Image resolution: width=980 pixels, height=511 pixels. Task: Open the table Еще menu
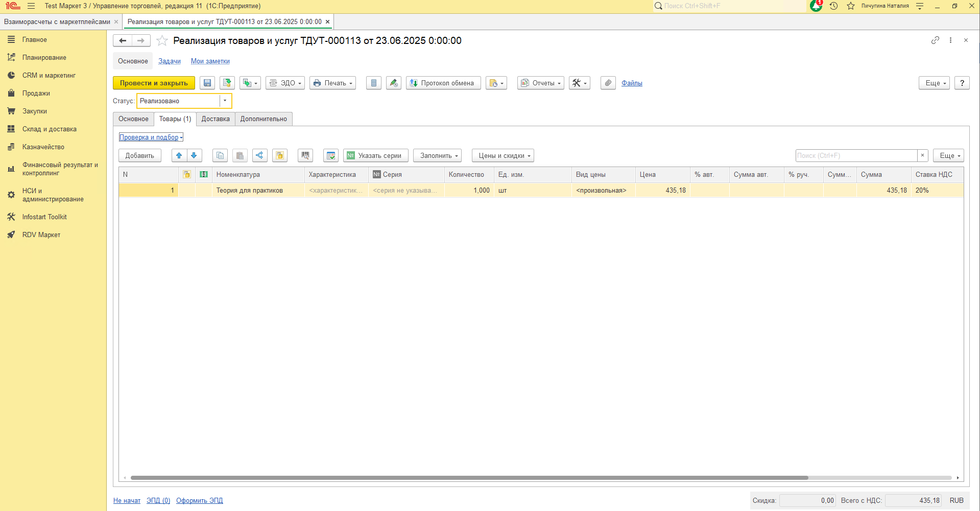948,155
